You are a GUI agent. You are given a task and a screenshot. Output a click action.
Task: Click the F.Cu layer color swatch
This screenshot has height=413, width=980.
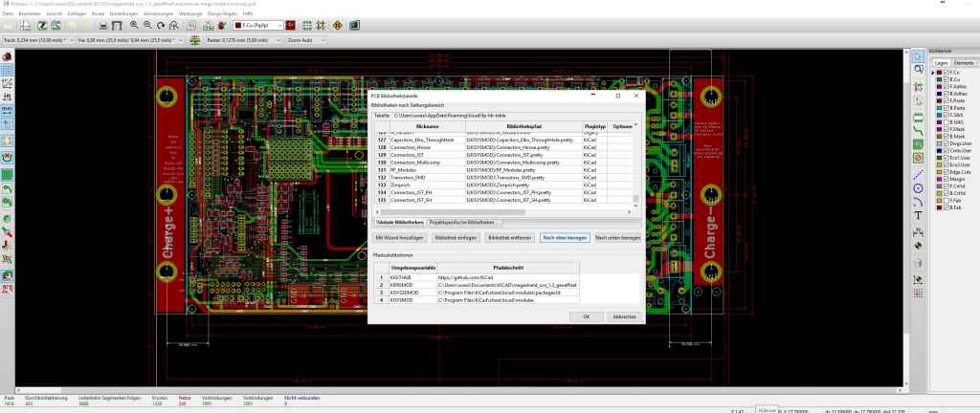pyautogui.click(x=939, y=73)
